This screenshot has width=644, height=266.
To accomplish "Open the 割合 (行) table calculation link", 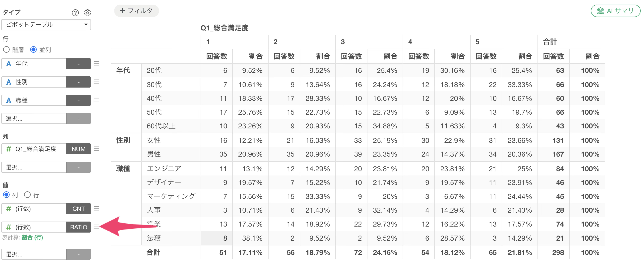I will (x=32, y=237).
